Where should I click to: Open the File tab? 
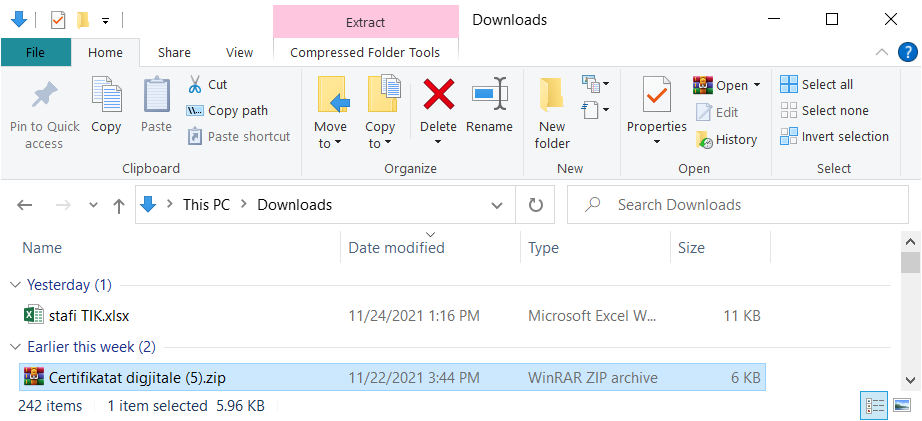tap(35, 52)
